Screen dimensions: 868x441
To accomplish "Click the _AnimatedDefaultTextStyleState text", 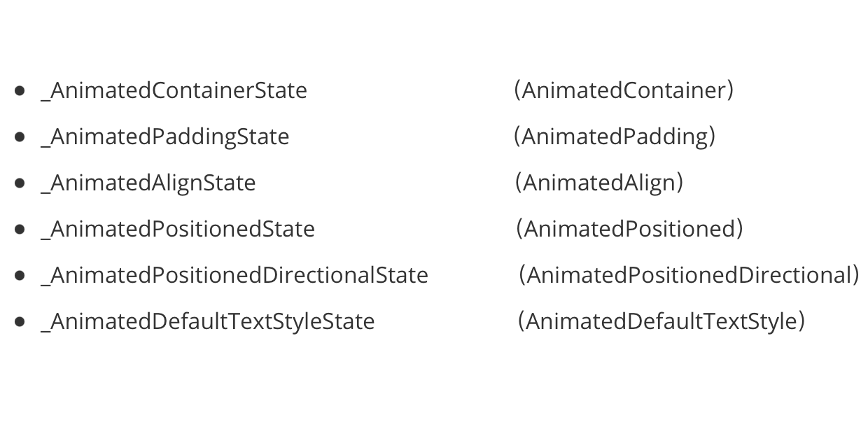I will [208, 322].
